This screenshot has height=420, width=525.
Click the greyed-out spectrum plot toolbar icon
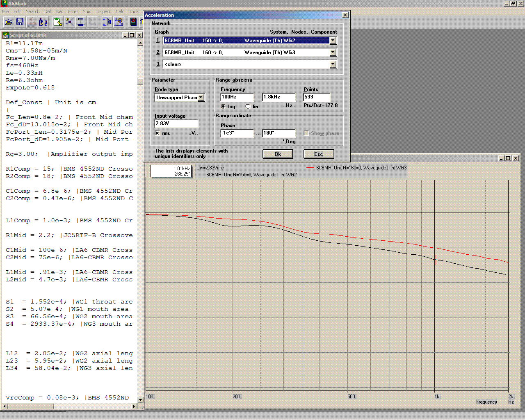click(31, 22)
